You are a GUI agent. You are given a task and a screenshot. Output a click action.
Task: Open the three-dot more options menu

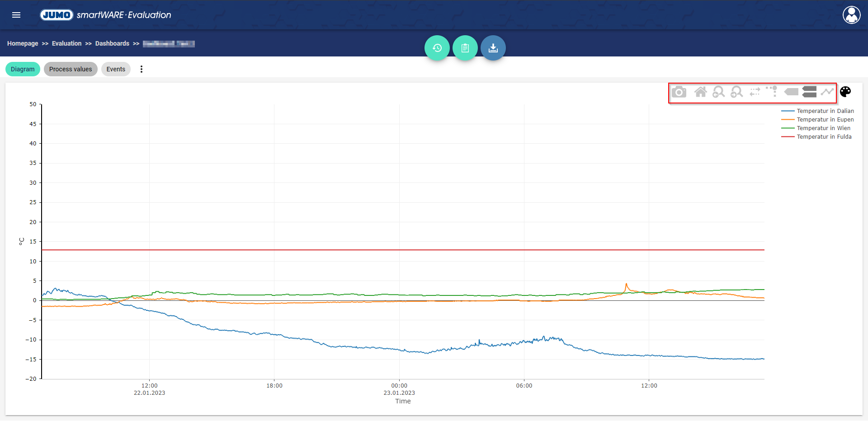pos(142,69)
